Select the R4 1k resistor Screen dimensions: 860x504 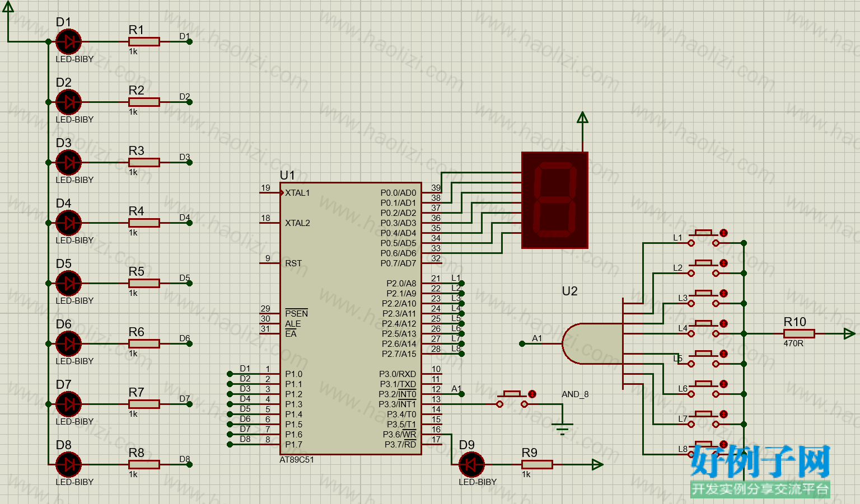tap(144, 223)
